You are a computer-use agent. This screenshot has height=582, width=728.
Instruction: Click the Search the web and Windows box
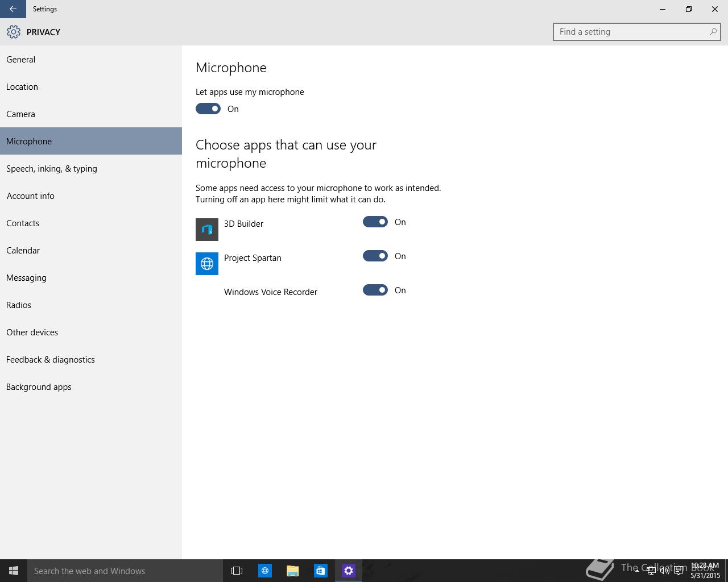click(125, 571)
